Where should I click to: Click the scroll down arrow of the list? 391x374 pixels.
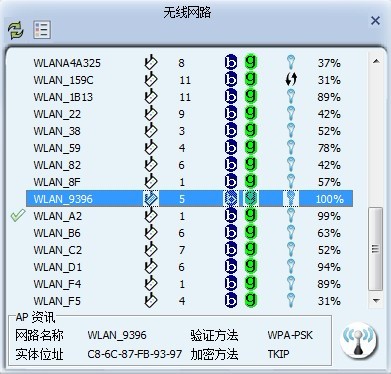pos(376,301)
